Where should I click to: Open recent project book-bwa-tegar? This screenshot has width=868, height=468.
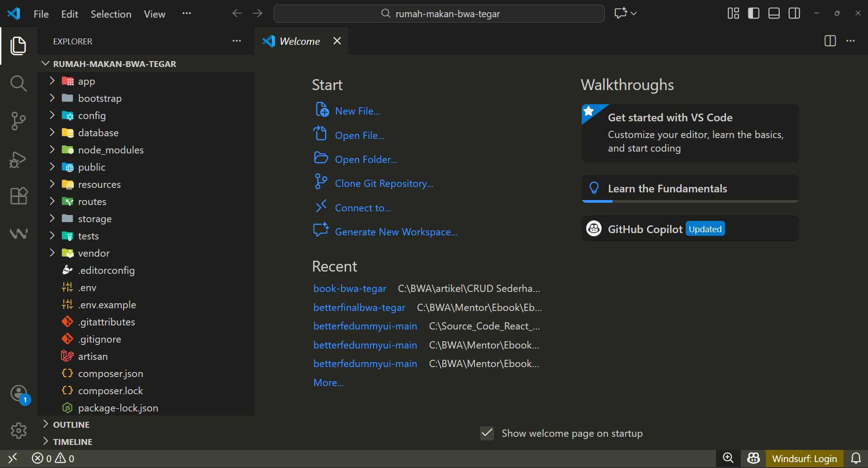(x=350, y=289)
